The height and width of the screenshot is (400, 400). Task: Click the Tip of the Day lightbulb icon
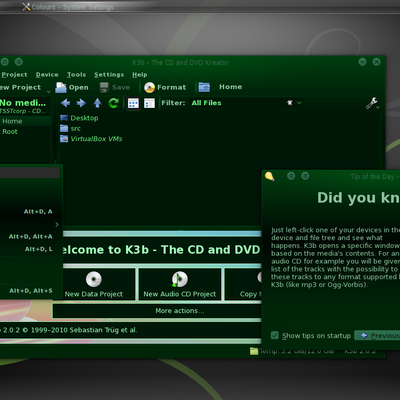(269, 176)
